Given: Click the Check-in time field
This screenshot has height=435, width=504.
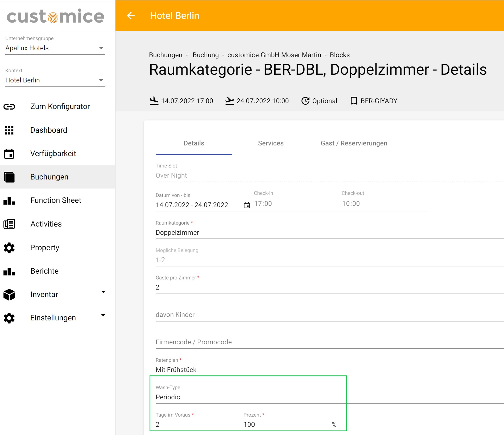Looking at the screenshot, I should pos(297,204).
